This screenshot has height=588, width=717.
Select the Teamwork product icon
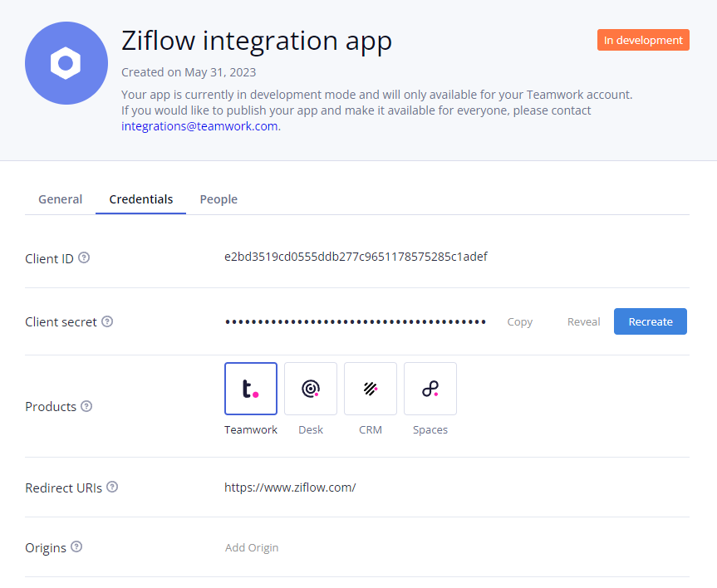[x=251, y=389]
